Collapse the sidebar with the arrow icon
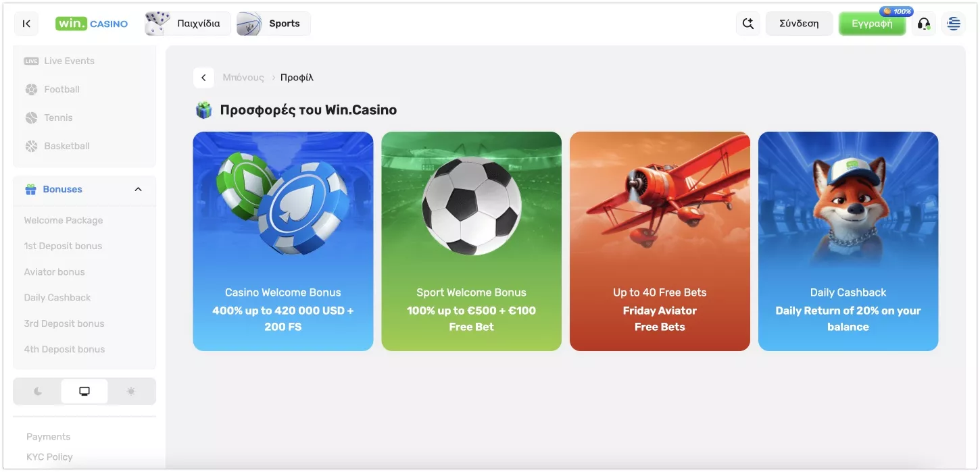 pos(26,24)
